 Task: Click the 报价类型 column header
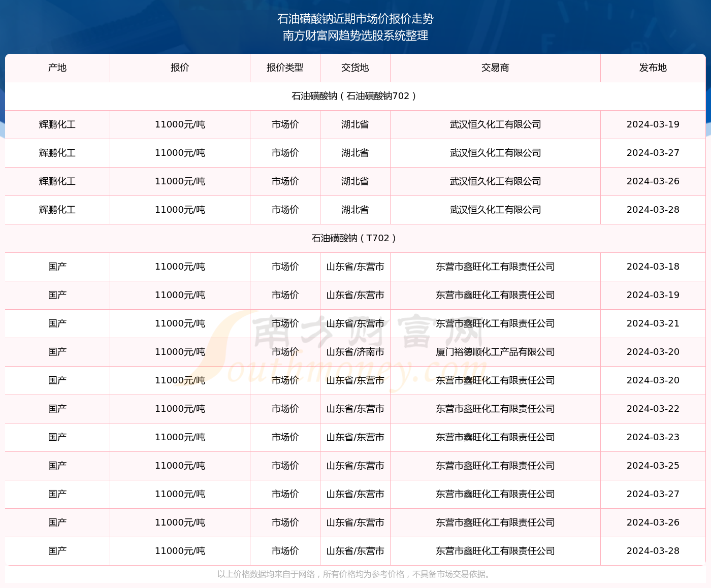click(x=285, y=68)
